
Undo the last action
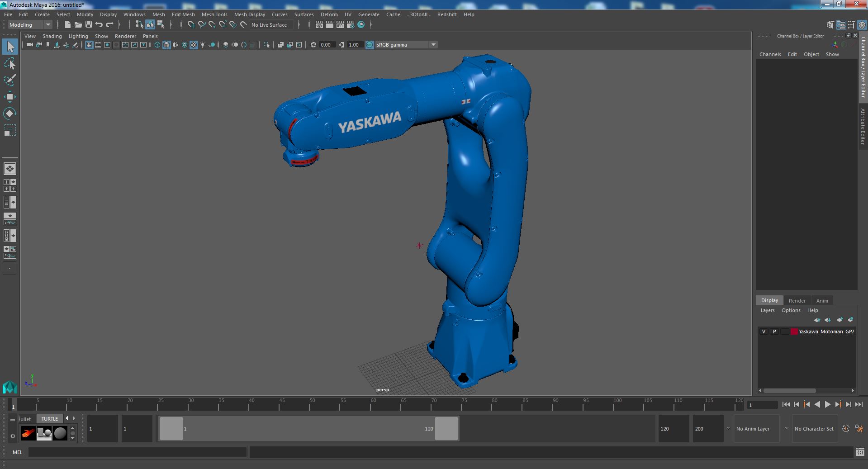click(99, 25)
